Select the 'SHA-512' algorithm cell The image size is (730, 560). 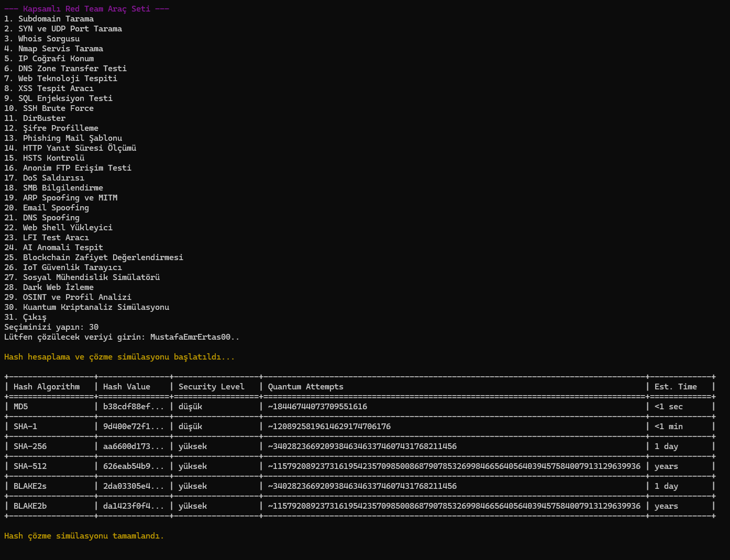(30, 466)
